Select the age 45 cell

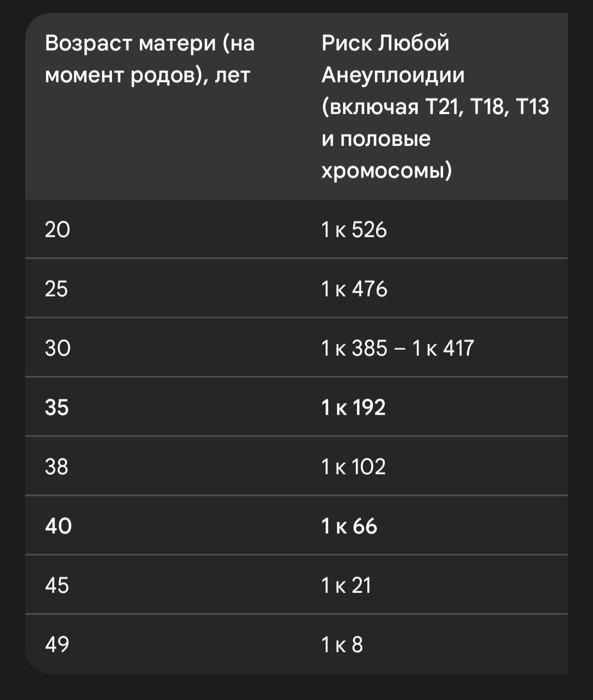coord(57,585)
